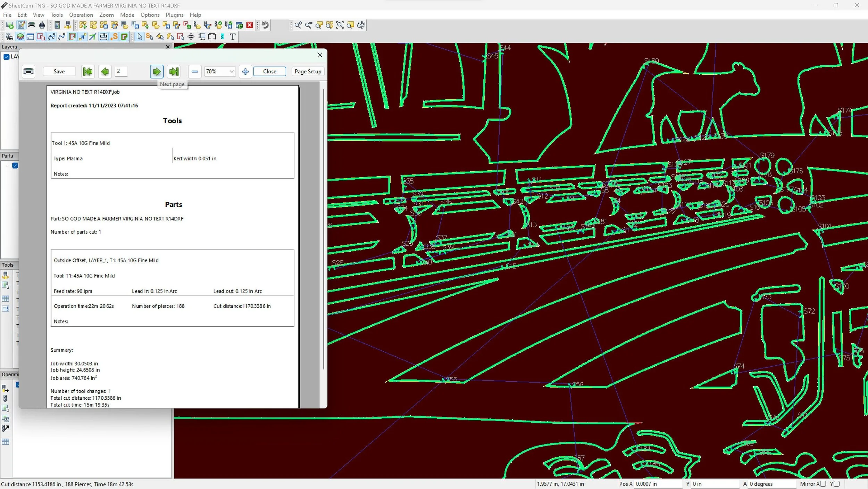
Task: Click the red X delete icon
Action: click(249, 25)
